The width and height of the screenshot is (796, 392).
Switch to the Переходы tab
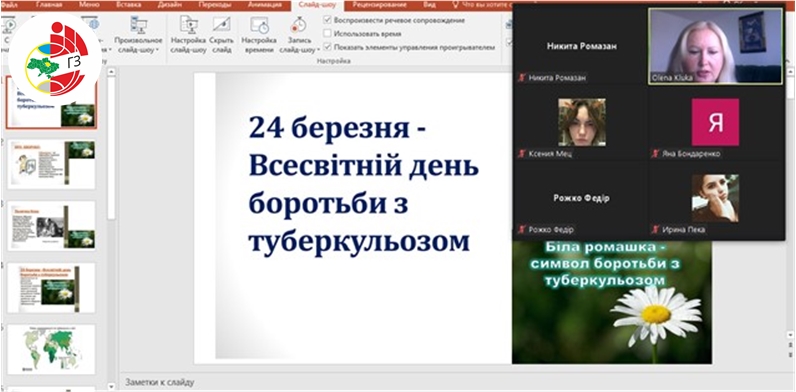[214, 5]
